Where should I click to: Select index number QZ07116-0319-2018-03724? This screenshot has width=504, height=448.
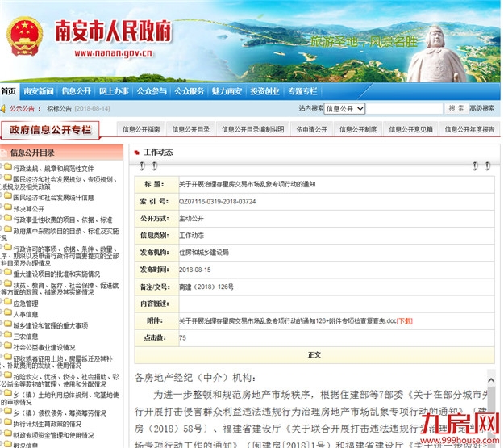click(x=217, y=202)
